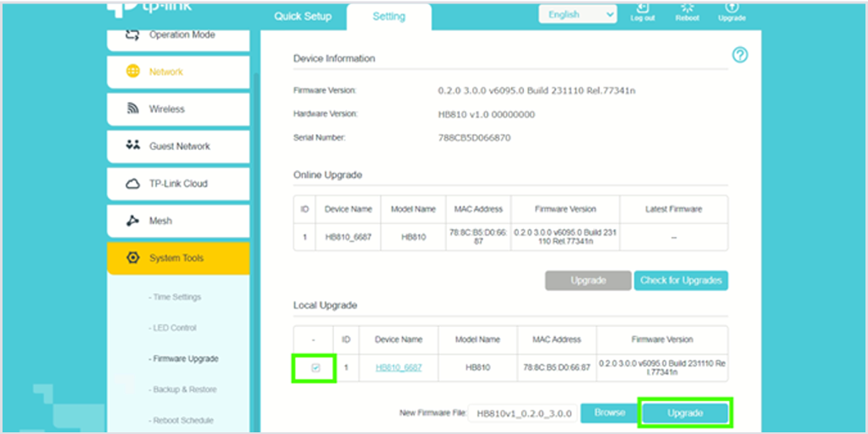Click Online Upgrade device name HB810_6687
The width and height of the screenshot is (868, 434).
pyautogui.click(x=348, y=237)
